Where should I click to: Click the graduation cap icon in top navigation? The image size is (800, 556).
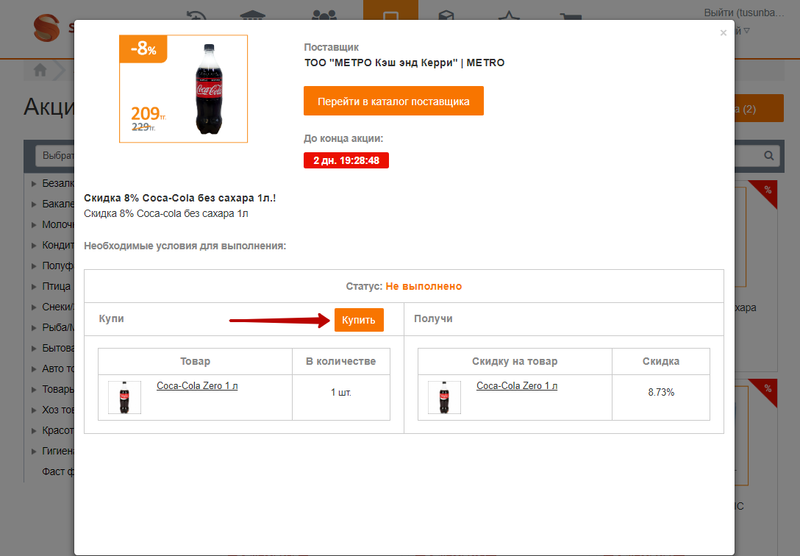[x=253, y=15]
